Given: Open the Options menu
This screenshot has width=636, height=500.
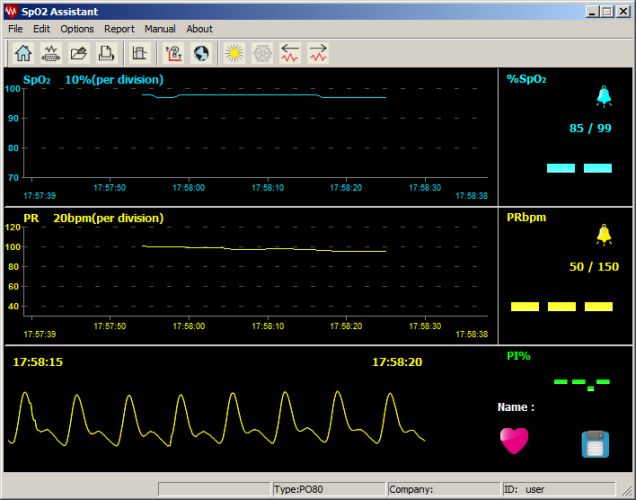Looking at the screenshot, I should click(x=77, y=29).
